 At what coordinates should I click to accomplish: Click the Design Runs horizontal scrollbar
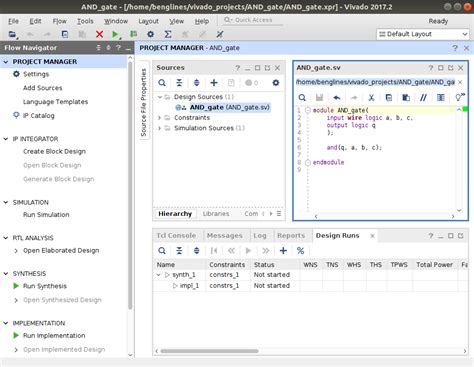coord(209,351)
